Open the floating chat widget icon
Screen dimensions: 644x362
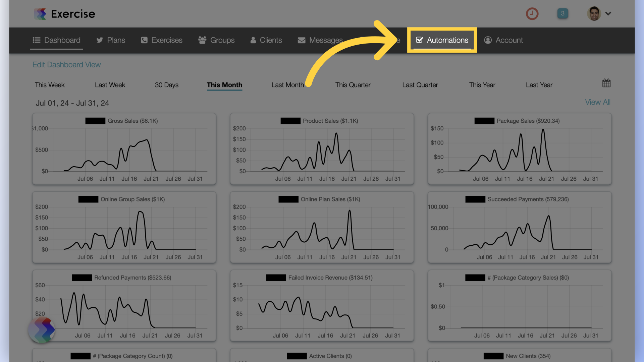42,330
